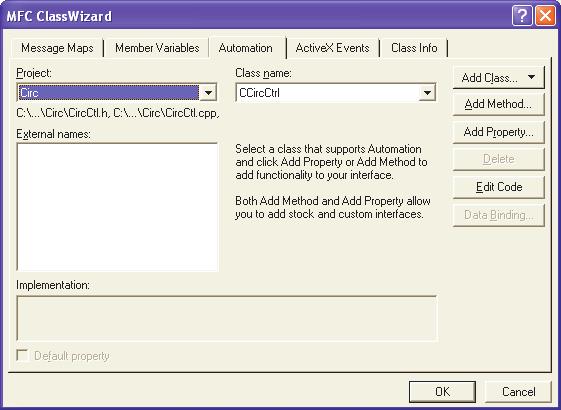Close the MFC ClassWizard window

pos(545,16)
